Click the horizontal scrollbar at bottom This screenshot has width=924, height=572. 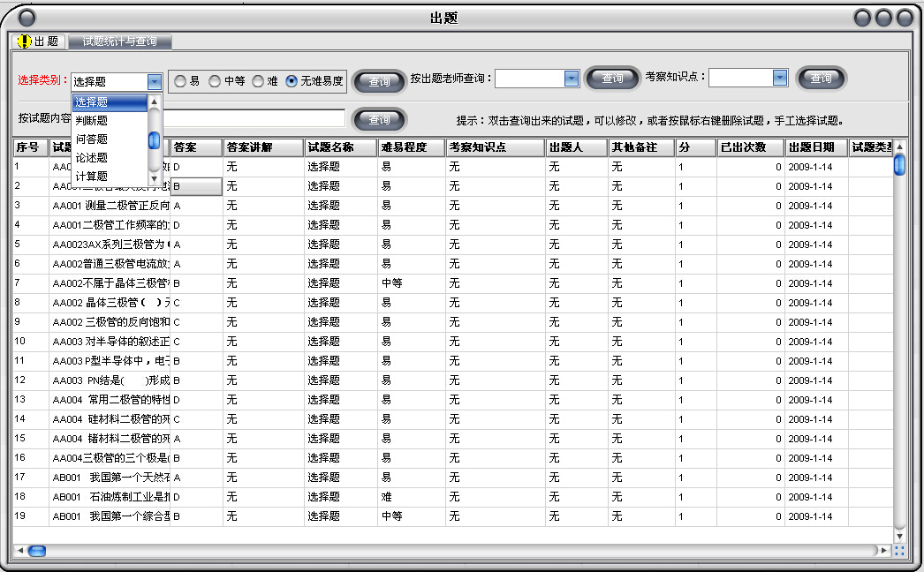37,551
